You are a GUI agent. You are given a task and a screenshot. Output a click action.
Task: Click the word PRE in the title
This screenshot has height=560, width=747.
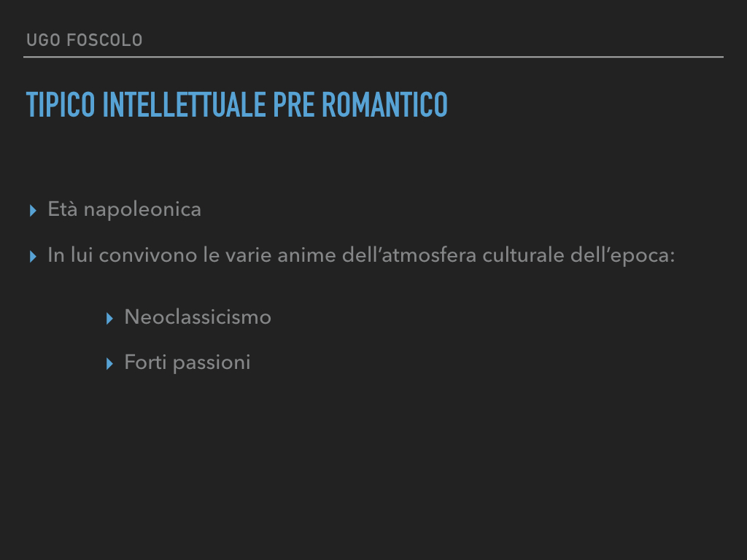[x=293, y=105]
